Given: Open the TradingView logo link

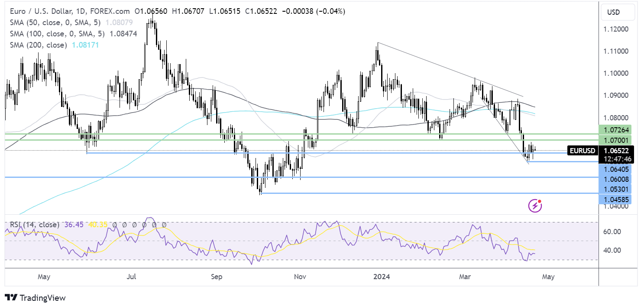Looking at the screenshot, I should [35, 298].
